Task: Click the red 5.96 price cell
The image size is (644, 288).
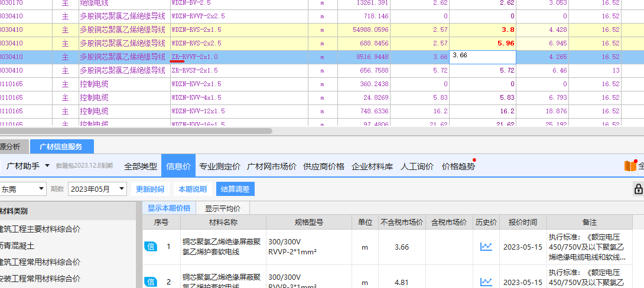Action: click(x=483, y=43)
